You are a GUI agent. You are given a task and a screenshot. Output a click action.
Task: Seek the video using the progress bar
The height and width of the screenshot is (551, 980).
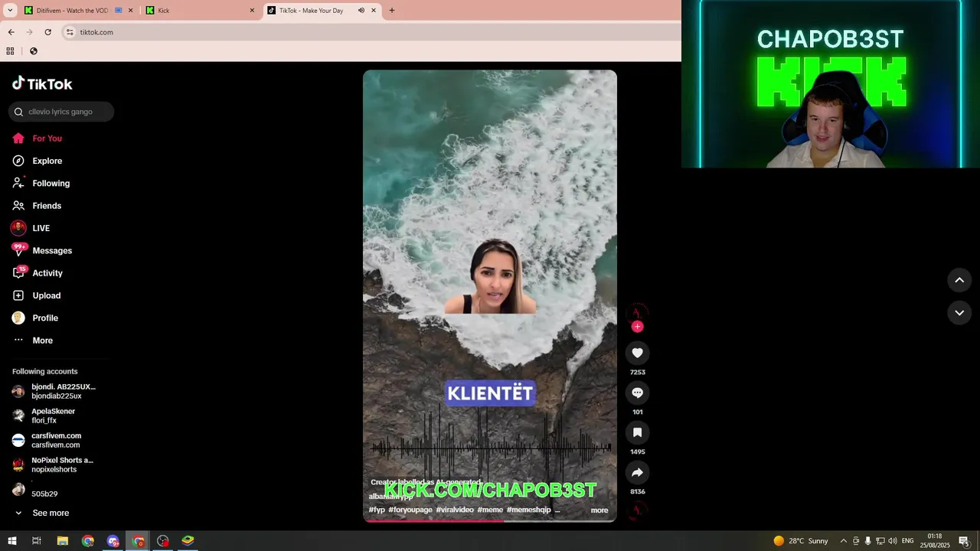pos(490,520)
